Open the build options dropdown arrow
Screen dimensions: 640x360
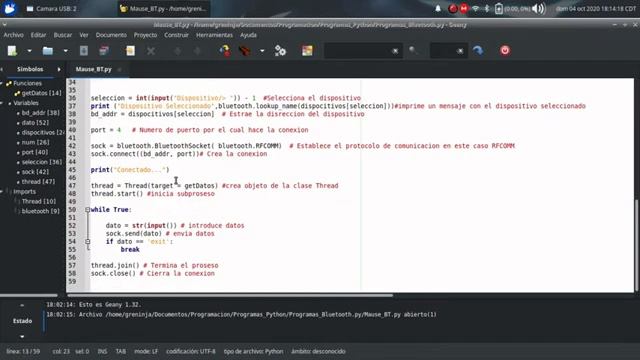262,51
